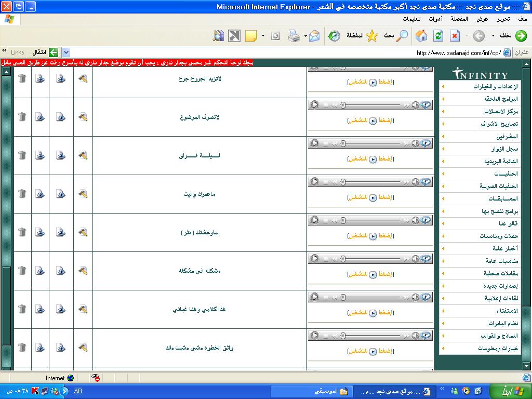Open the 'أدوات' menu in menu bar
This screenshot has width=532, height=399.
coord(435,19)
